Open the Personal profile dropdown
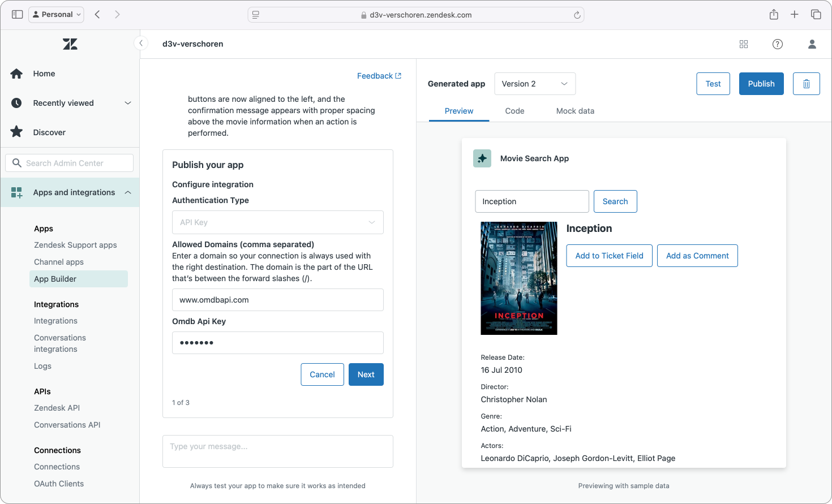This screenshot has height=504, width=832. pos(56,14)
